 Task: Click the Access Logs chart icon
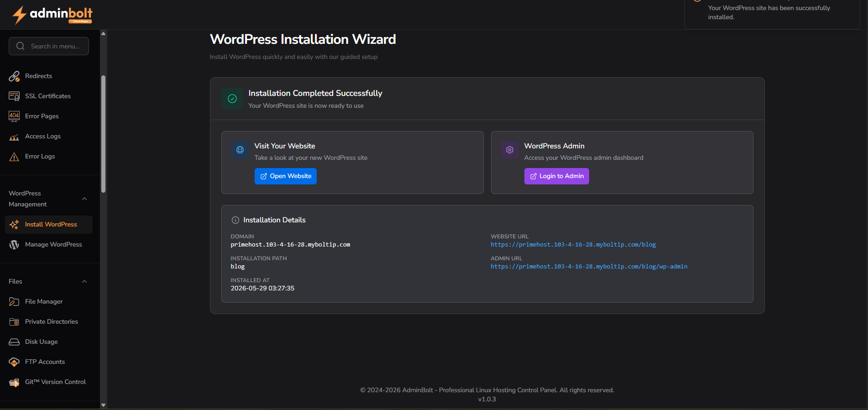pyautogui.click(x=14, y=137)
